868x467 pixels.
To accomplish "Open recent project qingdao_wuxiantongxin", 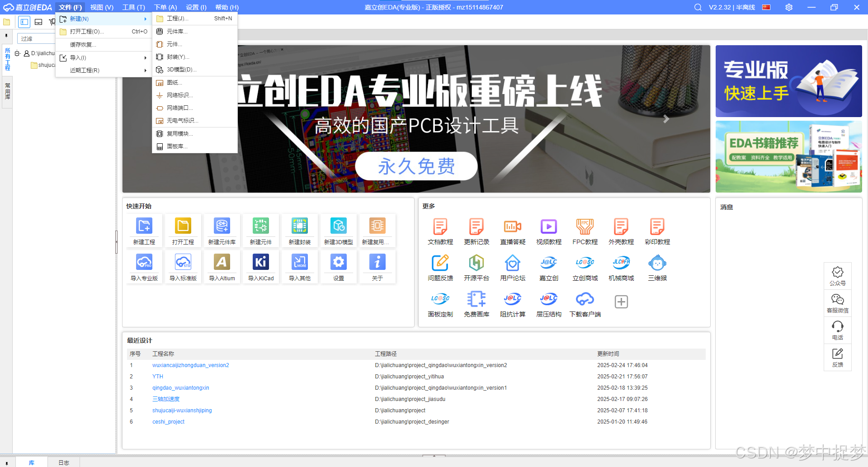I will click(180, 388).
